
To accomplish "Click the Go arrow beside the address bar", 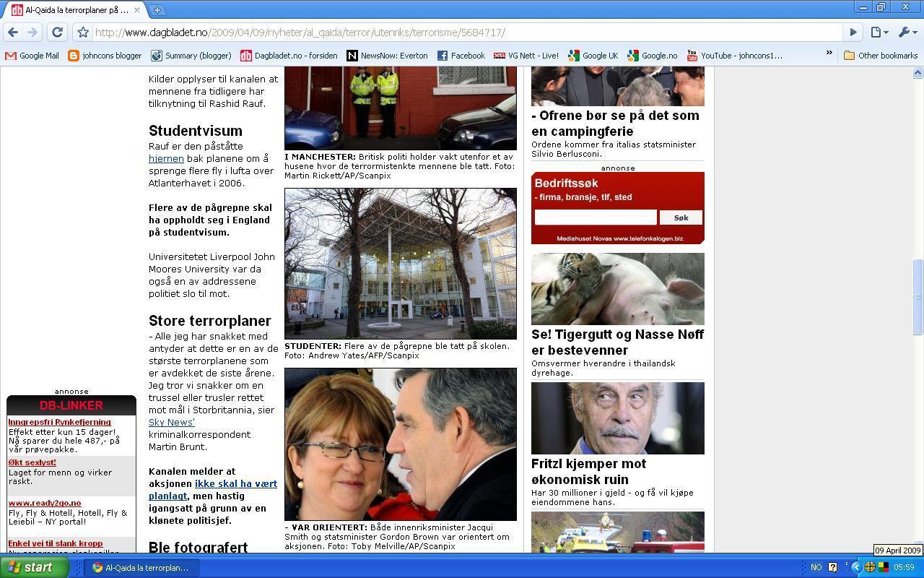I will coord(853,32).
